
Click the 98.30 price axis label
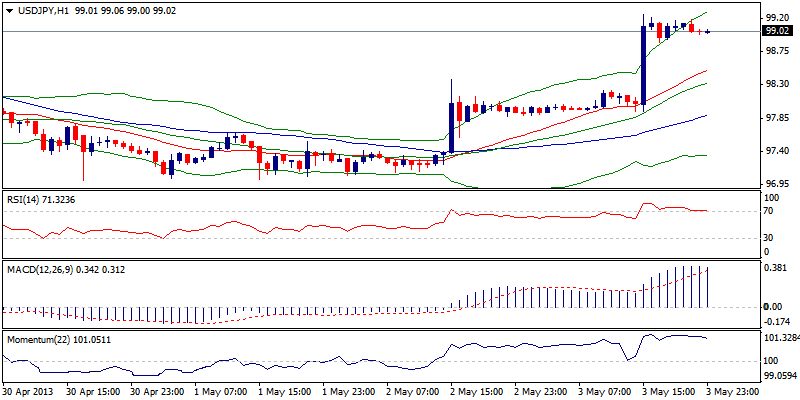pos(777,84)
